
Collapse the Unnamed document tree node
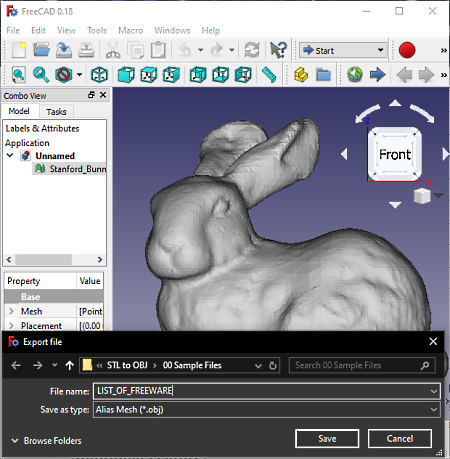click(x=10, y=155)
